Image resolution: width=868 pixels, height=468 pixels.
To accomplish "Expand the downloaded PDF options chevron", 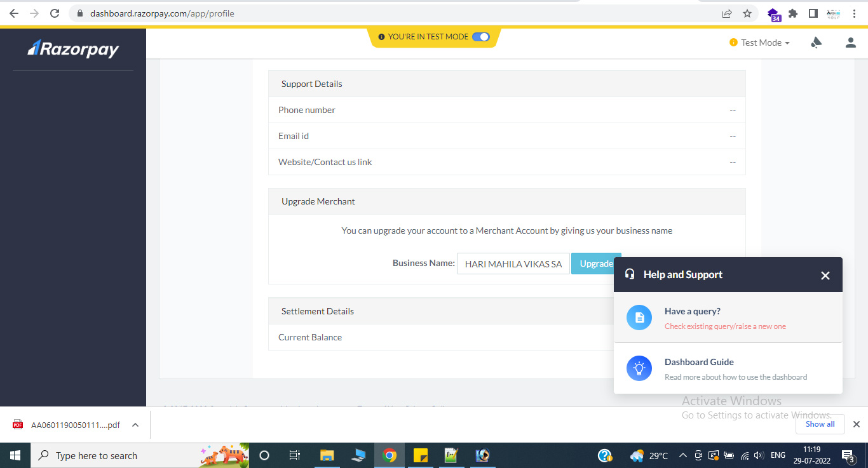I will tap(135, 425).
